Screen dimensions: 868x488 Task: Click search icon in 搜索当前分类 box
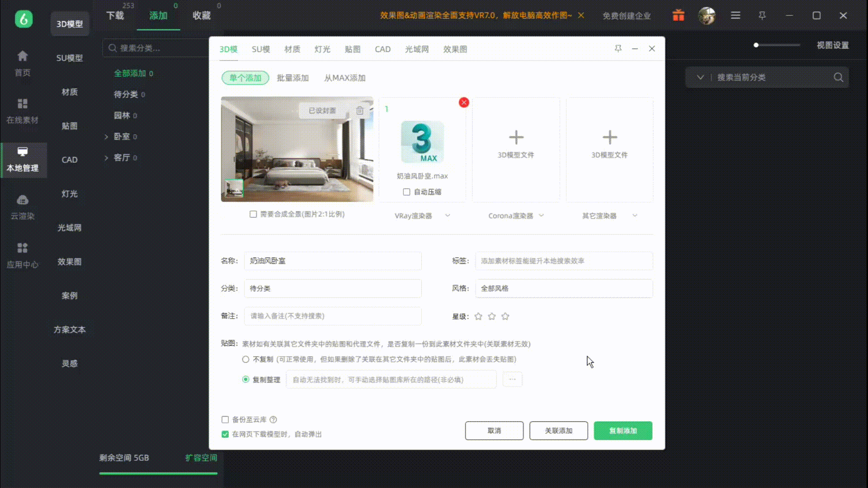point(839,77)
